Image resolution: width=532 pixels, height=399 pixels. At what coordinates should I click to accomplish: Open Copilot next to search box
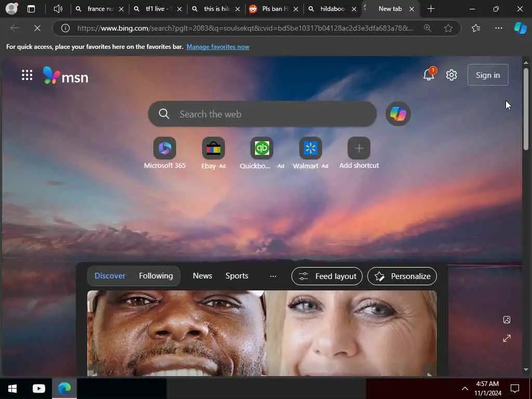398,114
